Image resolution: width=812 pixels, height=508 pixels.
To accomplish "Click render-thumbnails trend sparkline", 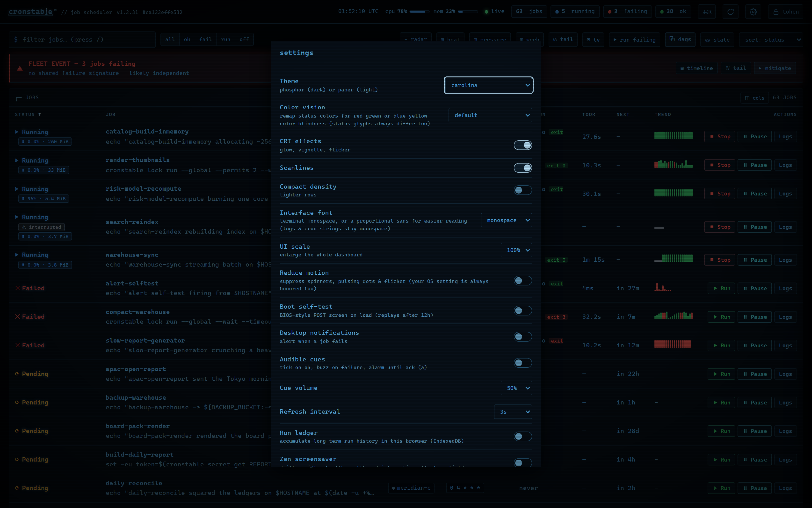I will (x=673, y=164).
